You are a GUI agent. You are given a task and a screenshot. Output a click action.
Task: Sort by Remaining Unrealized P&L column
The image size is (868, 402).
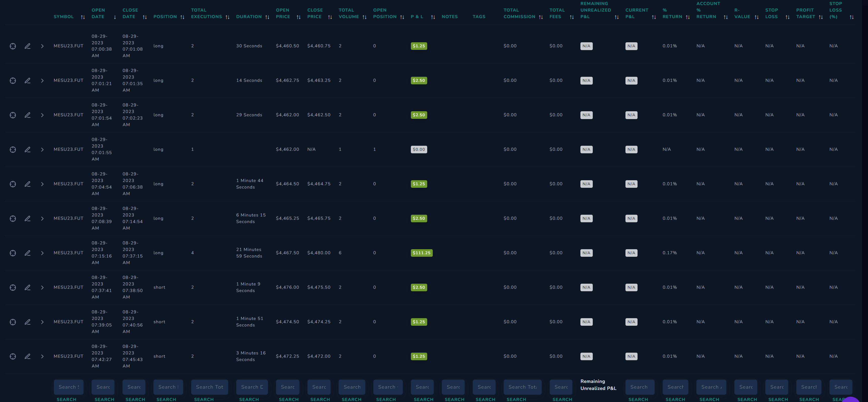tap(617, 17)
